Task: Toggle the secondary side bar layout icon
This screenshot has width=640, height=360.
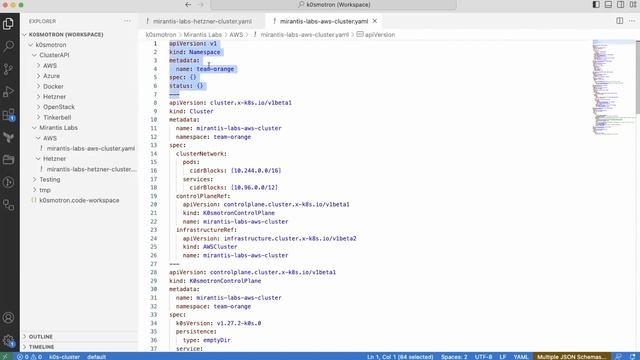Action: (x=620, y=4)
